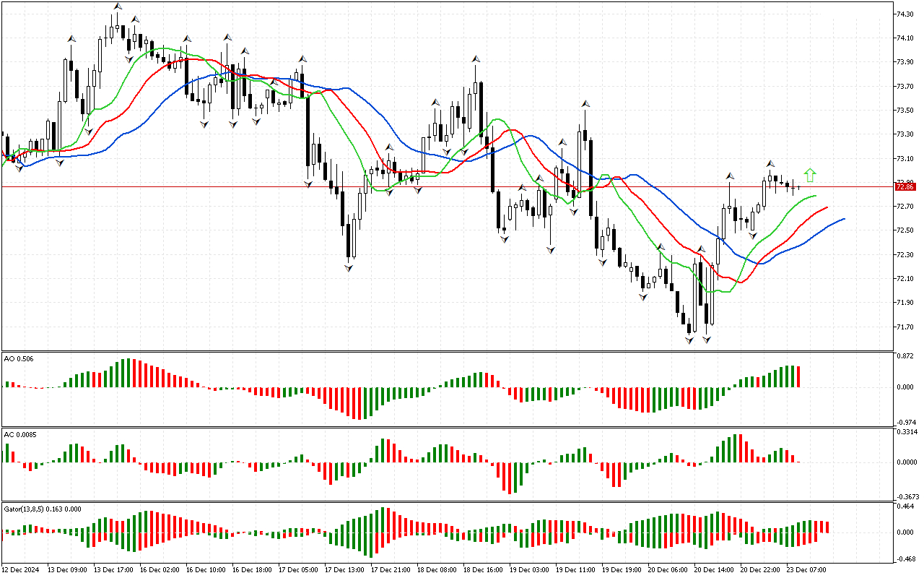The height and width of the screenshot is (578, 924).
Task: Select the AC zero level 0.0000
Action: click(x=907, y=462)
